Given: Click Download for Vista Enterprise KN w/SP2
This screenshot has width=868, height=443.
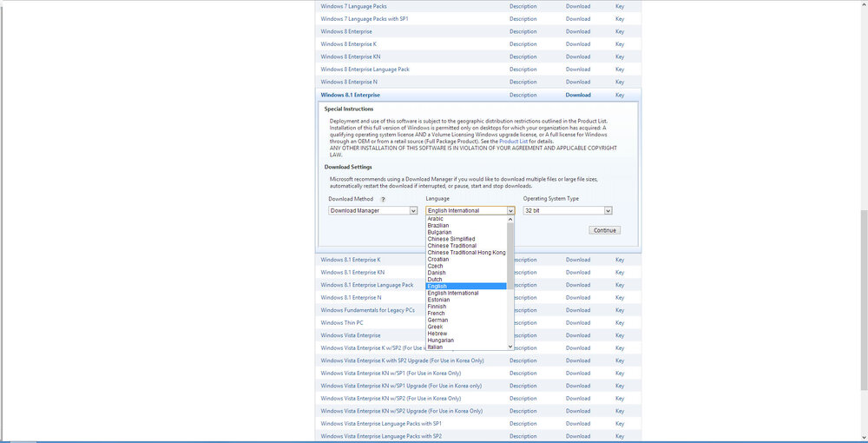Looking at the screenshot, I should 578,399.
